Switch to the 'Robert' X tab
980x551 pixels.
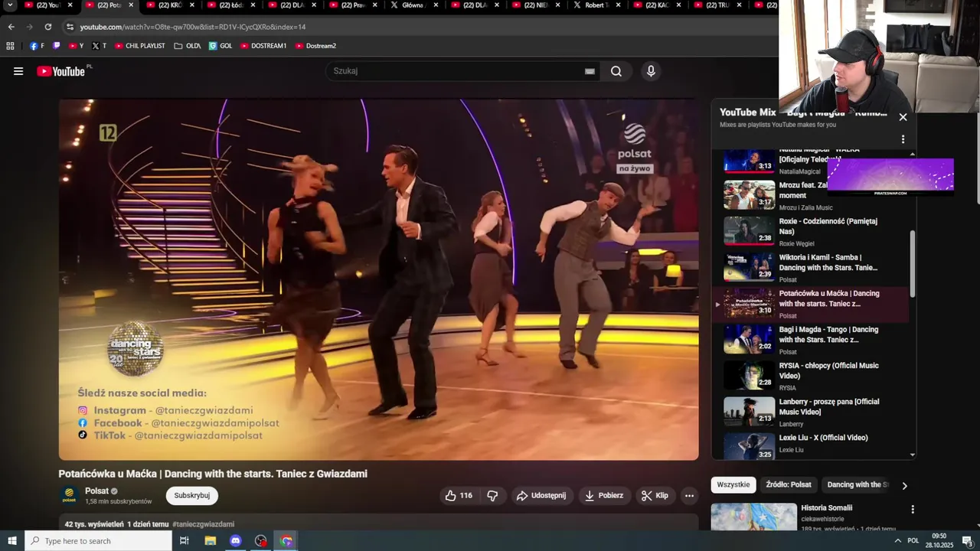[x=596, y=5]
